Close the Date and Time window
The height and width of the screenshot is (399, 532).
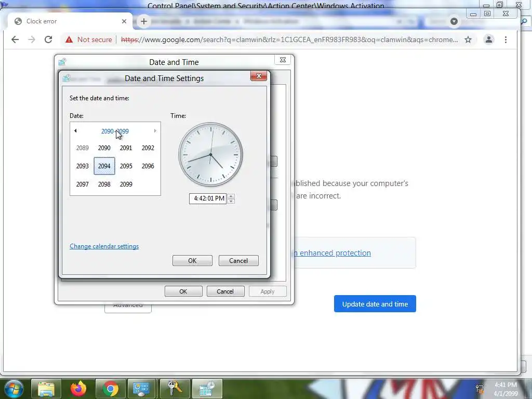283,60
